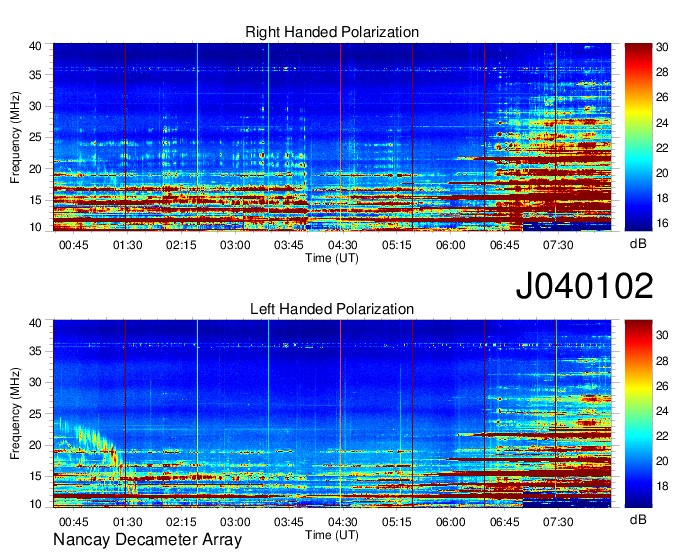Click the "Left Handed Polarization" plot title
Image resolution: width=680 pixels, height=552 pixels.
[332, 309]
